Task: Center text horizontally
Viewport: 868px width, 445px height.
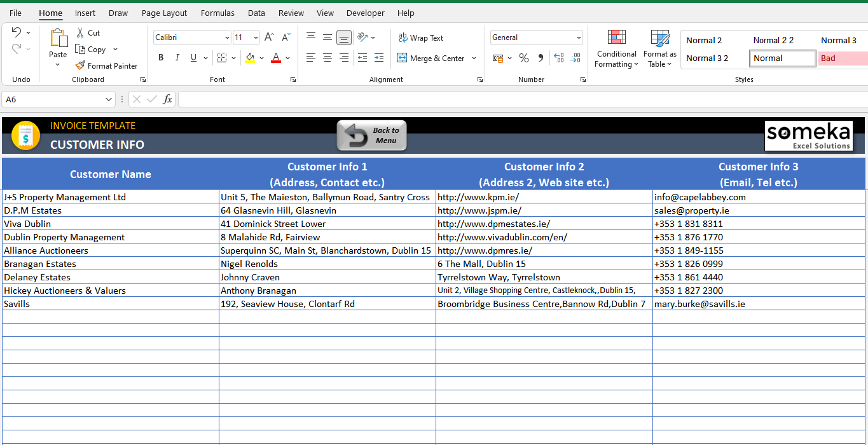Action: [327, 58]
